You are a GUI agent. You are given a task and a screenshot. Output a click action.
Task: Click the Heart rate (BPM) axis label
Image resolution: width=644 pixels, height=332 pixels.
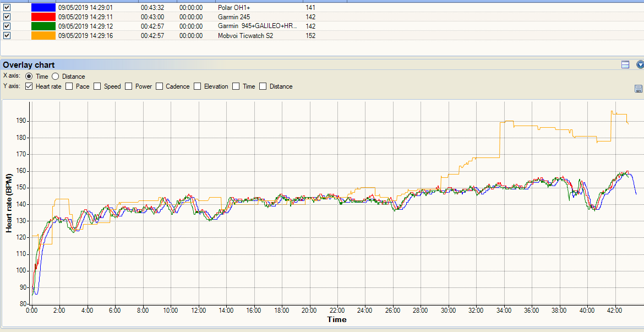(9, 203)
